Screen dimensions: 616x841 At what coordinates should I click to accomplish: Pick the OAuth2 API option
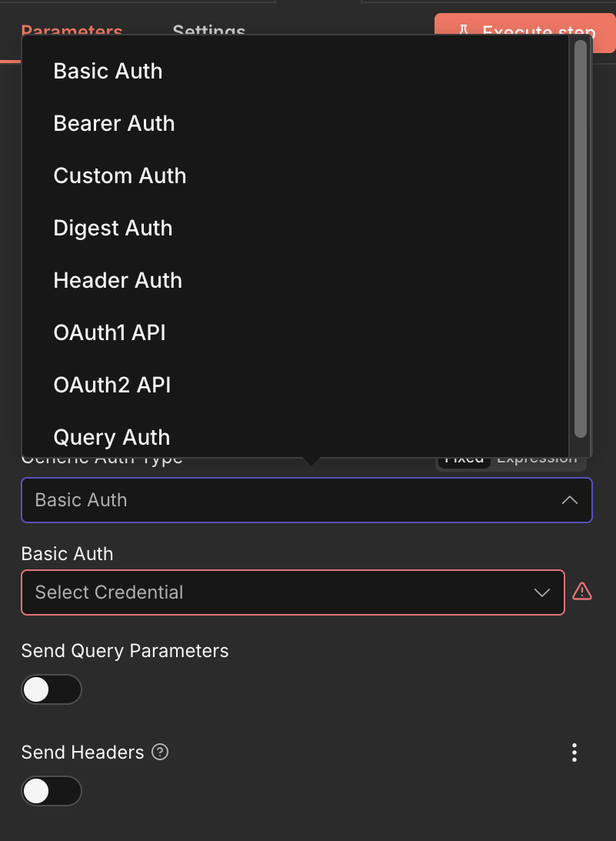pyautogui.click(x=112, y=385)
